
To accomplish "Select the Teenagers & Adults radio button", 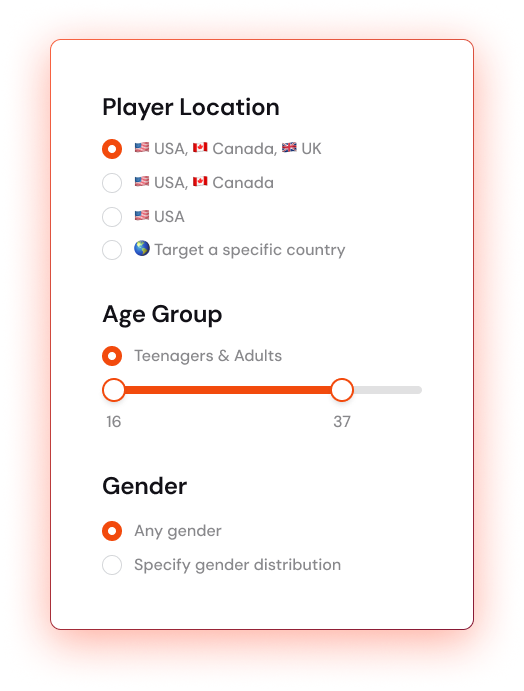I will click(112, 356).
